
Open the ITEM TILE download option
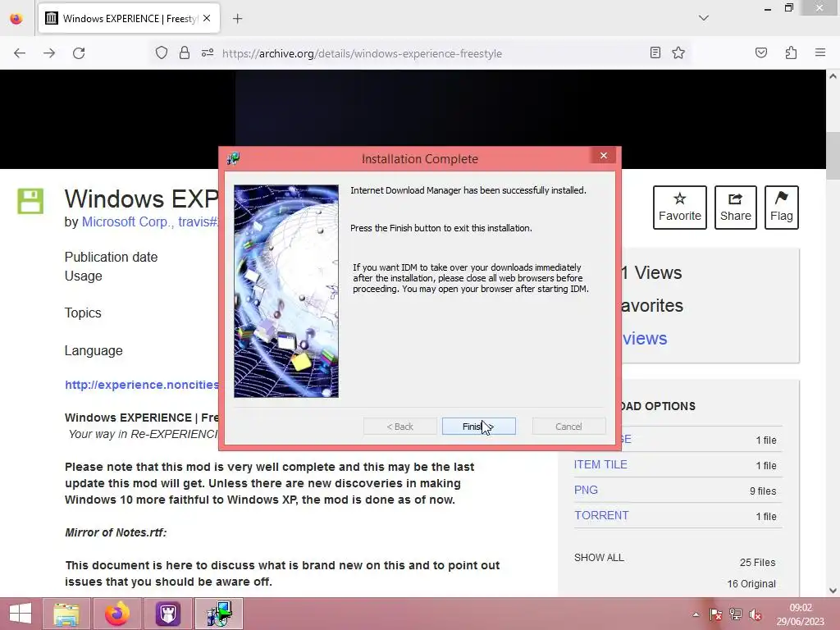click(x=600, y=464)
